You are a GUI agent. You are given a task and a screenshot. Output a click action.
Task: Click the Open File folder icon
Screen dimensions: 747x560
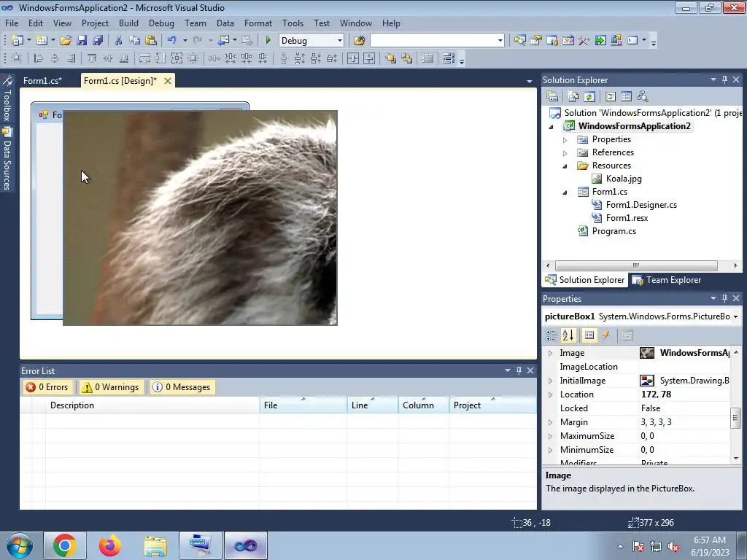66,41
